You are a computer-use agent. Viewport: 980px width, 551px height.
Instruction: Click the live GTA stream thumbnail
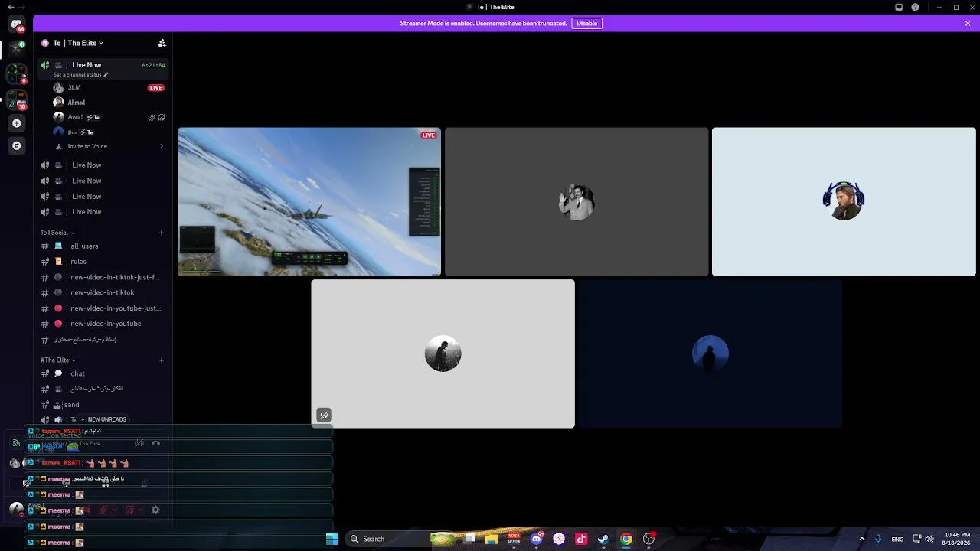point(309,202)
